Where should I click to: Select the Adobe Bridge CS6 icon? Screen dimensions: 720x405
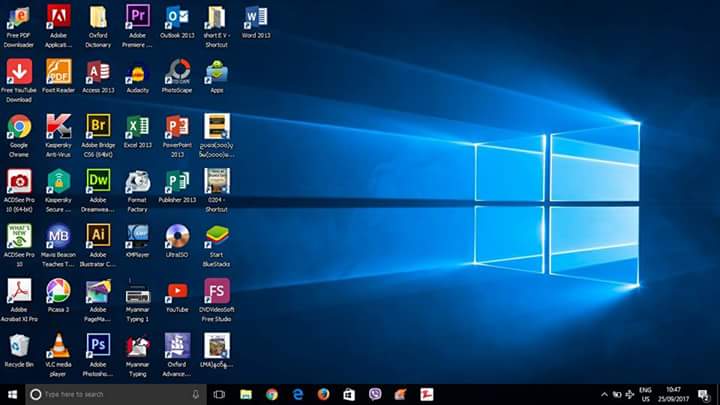pyautogui.click(x=98, y=135)
